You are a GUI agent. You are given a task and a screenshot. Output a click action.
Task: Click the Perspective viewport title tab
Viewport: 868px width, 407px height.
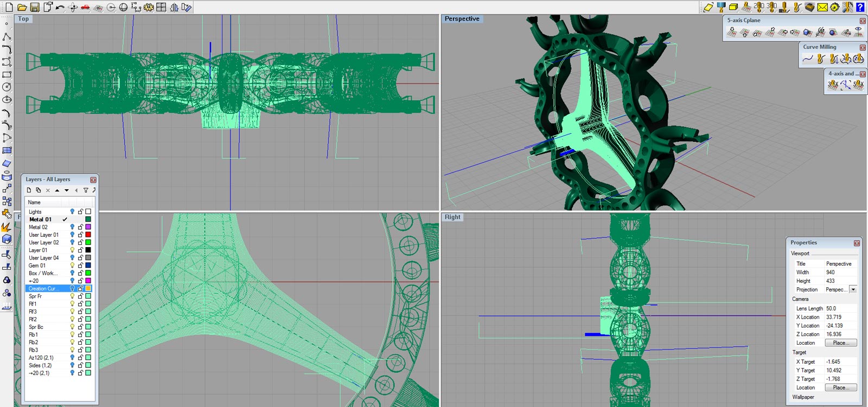[462, 19]
